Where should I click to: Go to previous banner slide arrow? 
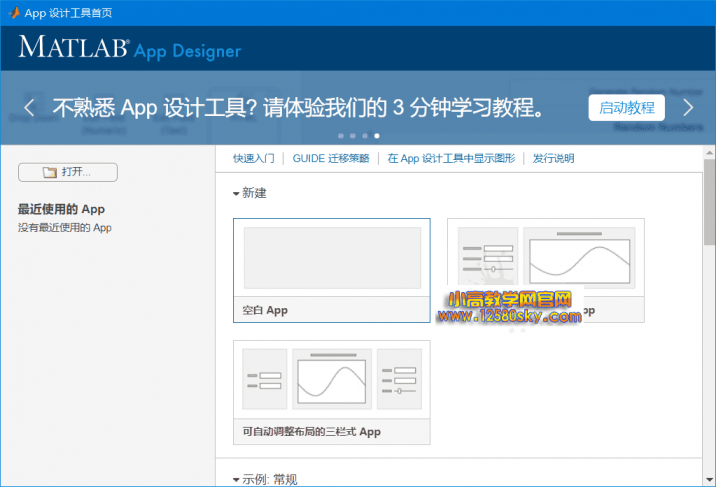tap(29, 108)
